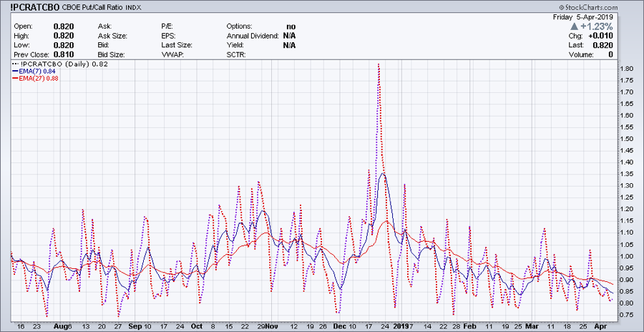Click the 2019 year marker on time axis
Screen dimensions: 644x332
(400, 325)
